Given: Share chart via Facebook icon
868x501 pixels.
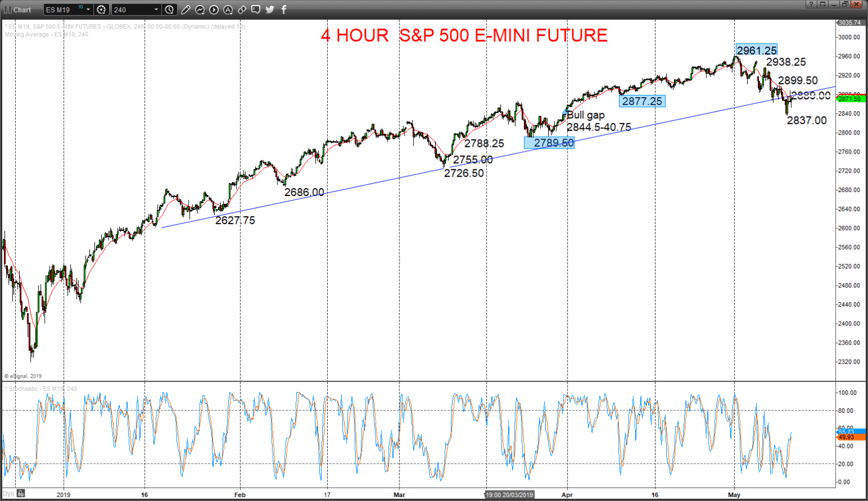Looking at the screenshot, I should [x=283, y=10].
